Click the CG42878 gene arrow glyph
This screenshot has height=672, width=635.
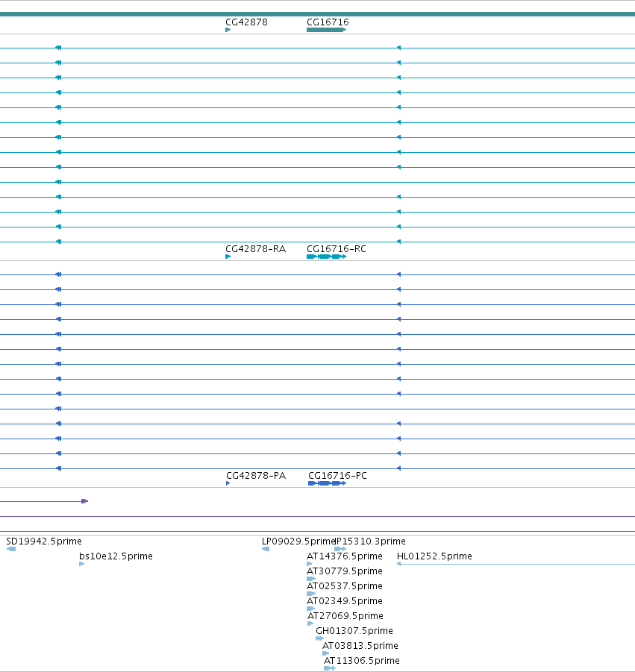click(228, 30)
